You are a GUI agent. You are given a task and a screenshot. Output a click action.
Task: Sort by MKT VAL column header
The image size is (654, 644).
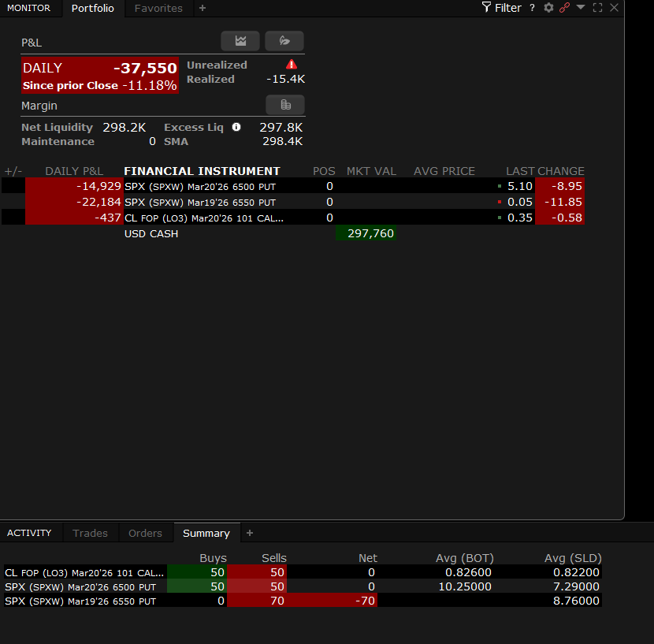pyautogui.click(x=371, y=171)
